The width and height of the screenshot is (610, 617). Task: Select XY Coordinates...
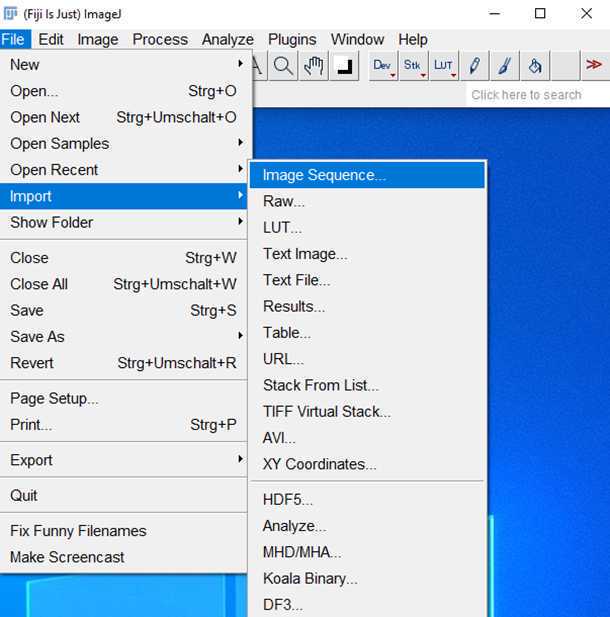click(367, 464)
